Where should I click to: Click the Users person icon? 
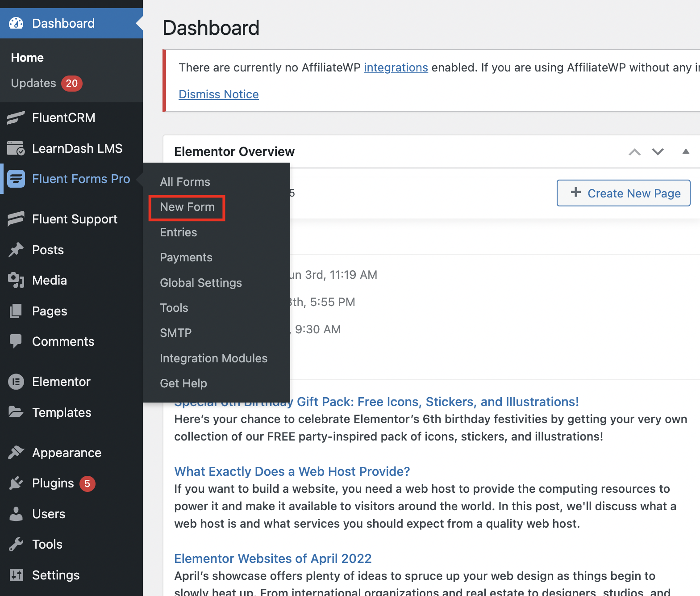pyautogui.click(x=16, y=514)
